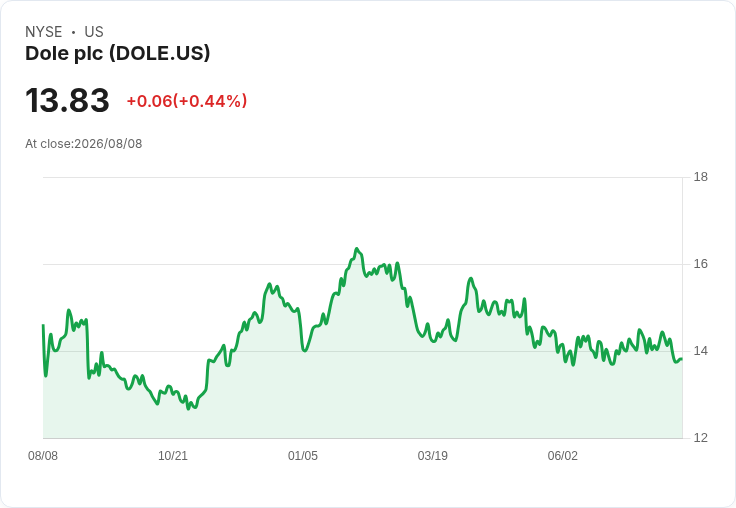Click the line's starting point at 08/08

click(43, 325)
